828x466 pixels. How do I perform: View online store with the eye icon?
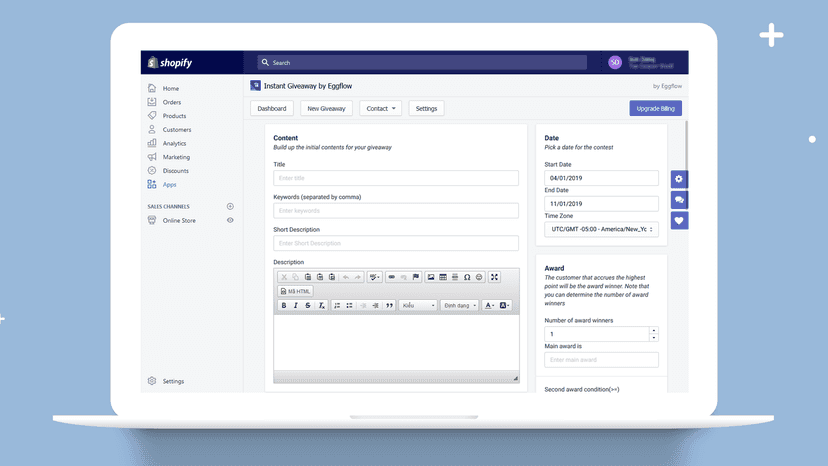(230, 220)
